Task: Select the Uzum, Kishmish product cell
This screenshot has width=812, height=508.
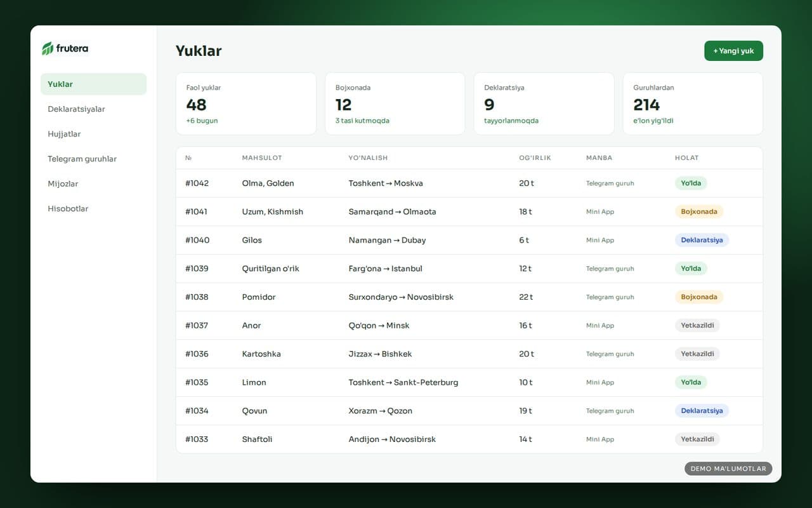Action: [x=273, y=211]
